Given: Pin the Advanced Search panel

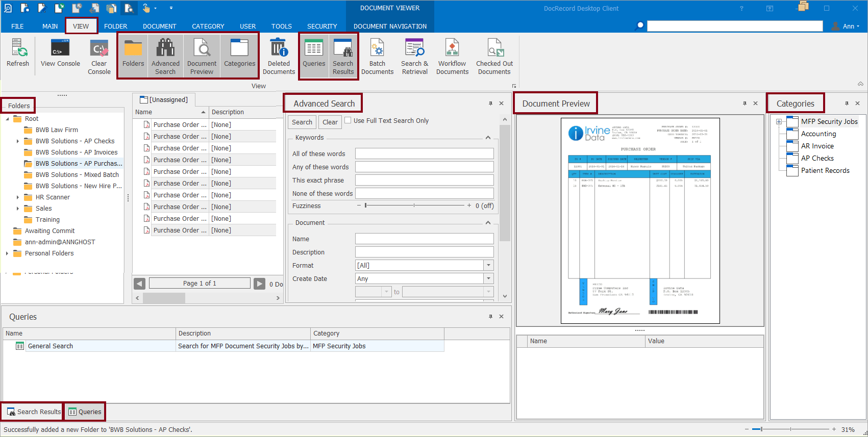Looking at the screenshot, I should (490, 103).
